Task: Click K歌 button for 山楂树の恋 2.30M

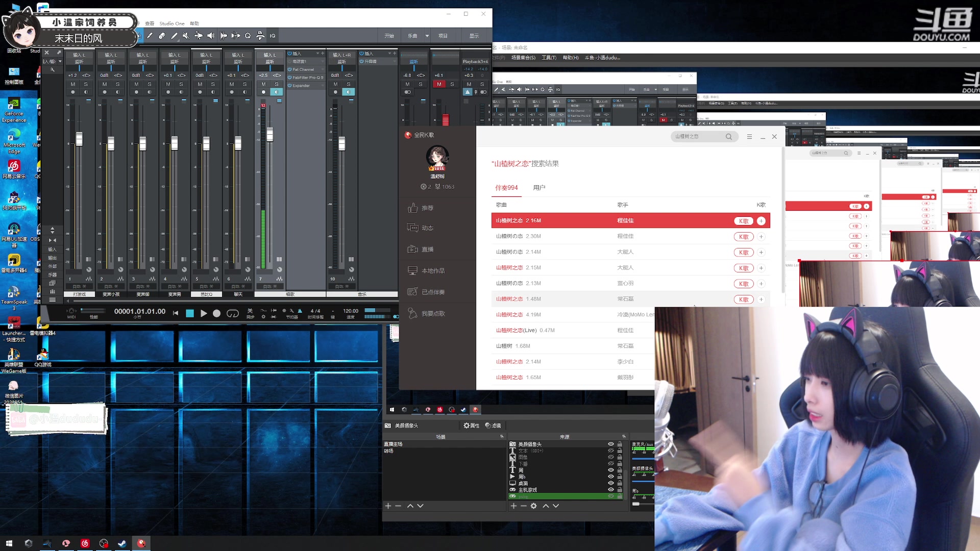Action: (x=744, y=237)
